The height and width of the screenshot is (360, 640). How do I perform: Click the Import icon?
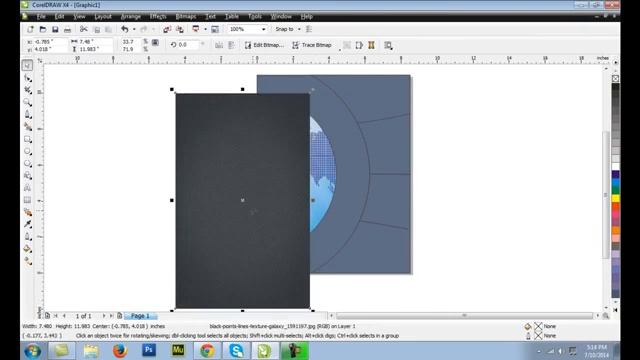coord(167,29)
